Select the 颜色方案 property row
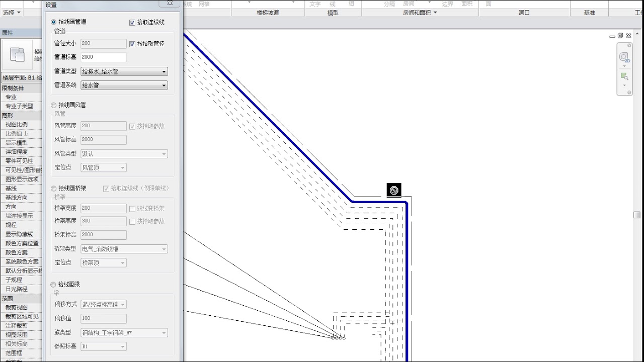This screenshot has width=644, height=362. (x=22, y=252)
